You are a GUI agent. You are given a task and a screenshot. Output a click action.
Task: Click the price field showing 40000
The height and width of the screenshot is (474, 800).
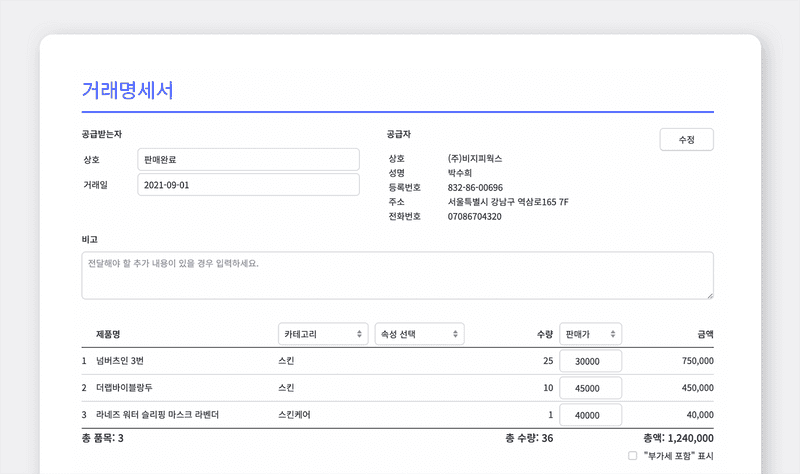point(591,415)
